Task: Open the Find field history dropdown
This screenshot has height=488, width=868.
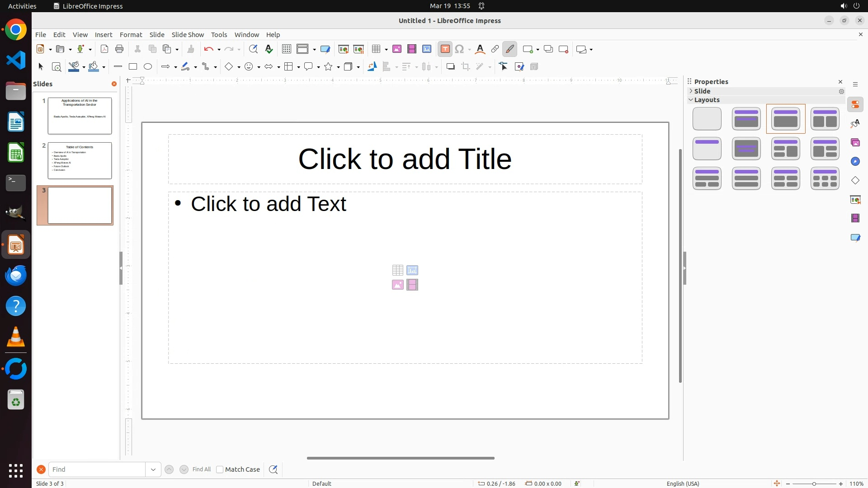Action: coord(153,469)
